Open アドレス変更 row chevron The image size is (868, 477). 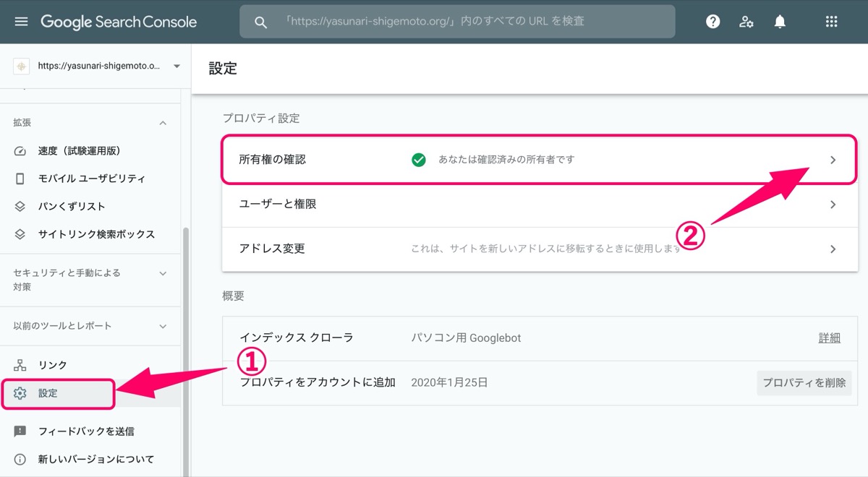[833, 249]
